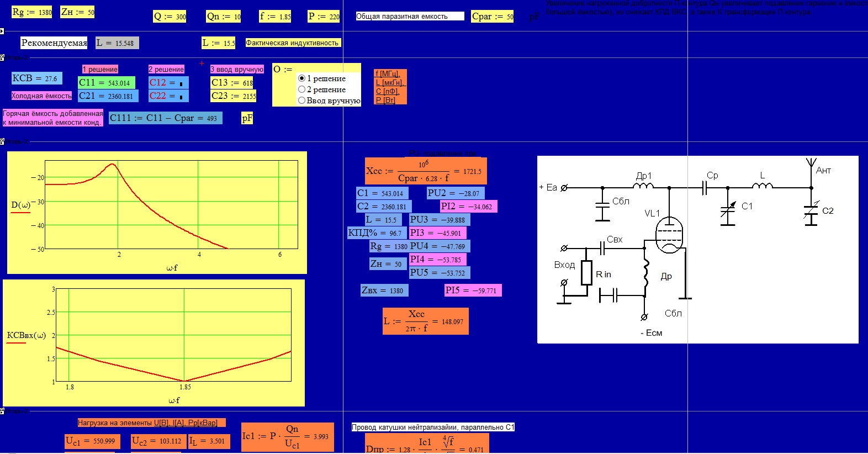The image size is (868, 454).
Task: Edit the Cpar := 50 input
Action: click(x=493, y=17)
